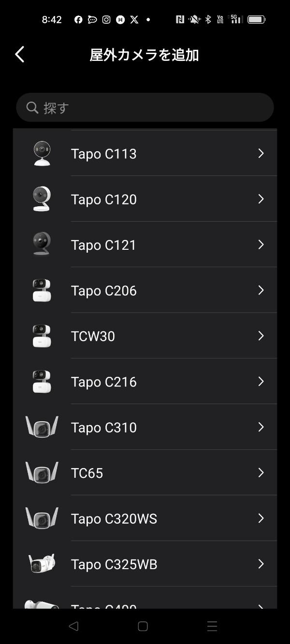Viewport: 290px width, 644px height.
Task: Open chevron next to Tapo C216
Action: point(261,382)
